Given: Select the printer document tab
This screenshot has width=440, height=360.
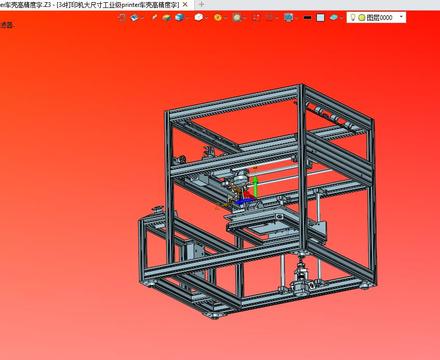Looking at the screenshot, I should tap(89, 5).
